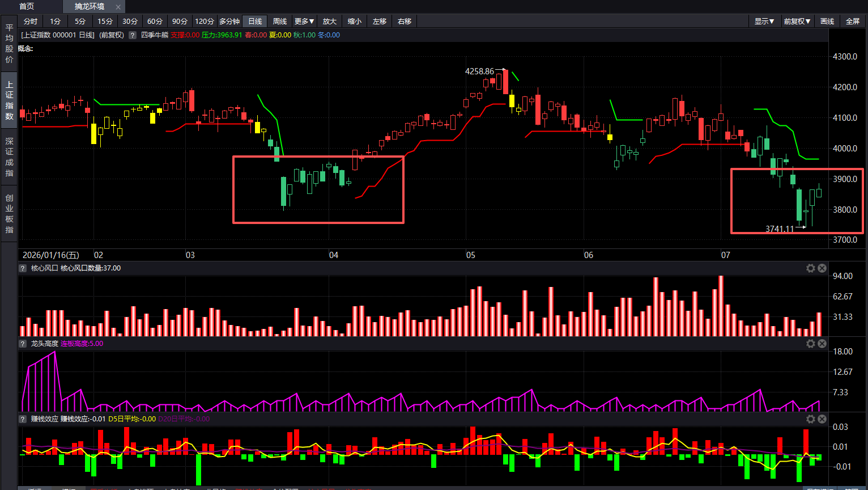The height and width of the screenshot is (490, 868).
Task: Switch chart to 90分 period
Action: click(180, 21)
